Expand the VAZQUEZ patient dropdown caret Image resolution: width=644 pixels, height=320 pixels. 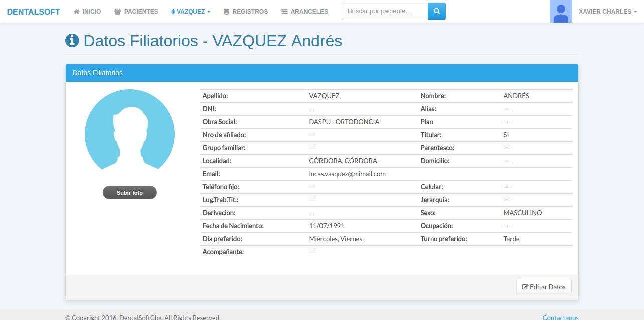209,12
